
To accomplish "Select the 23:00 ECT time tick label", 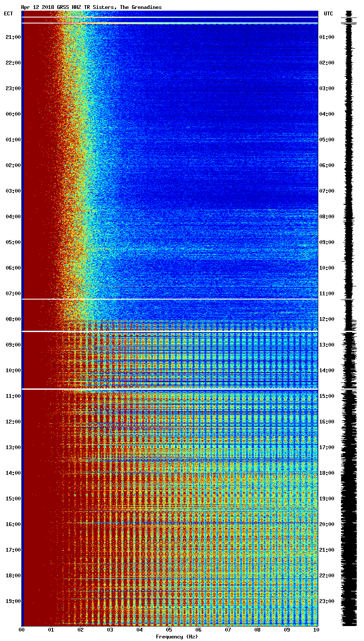I will click(x=13, y=88).
